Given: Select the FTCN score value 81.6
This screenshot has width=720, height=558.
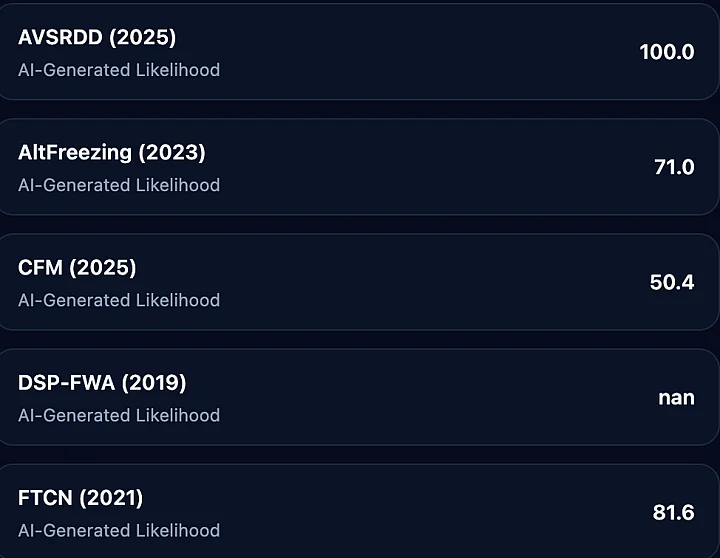Looking at the screenshot, I should pyautogui.click(x=673, y=513).
